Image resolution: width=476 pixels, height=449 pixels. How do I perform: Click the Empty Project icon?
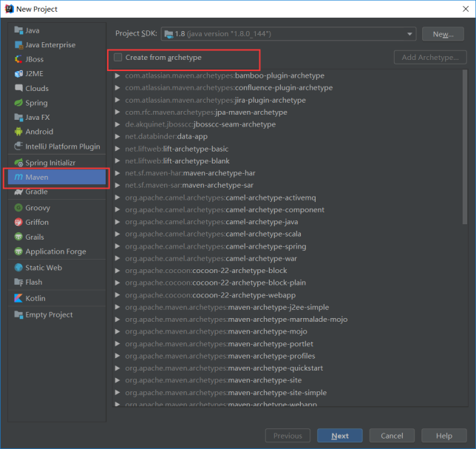pos(18,314)
